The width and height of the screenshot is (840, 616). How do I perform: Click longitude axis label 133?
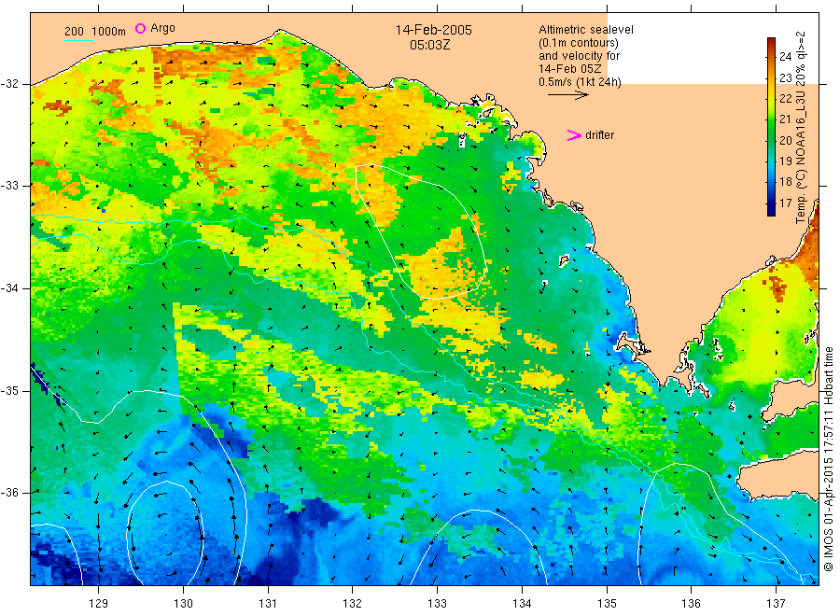coord(437,604)
